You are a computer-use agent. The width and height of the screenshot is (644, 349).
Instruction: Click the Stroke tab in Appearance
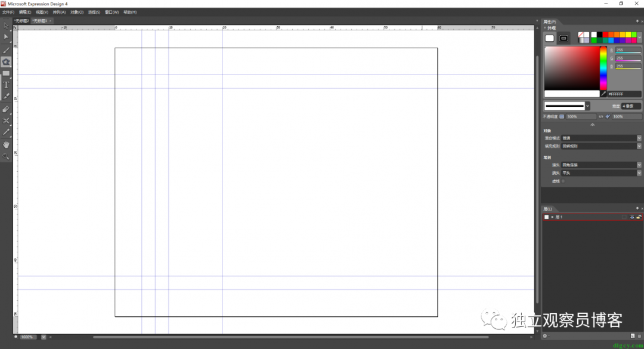pyautogui.click(x=563, y=38)
